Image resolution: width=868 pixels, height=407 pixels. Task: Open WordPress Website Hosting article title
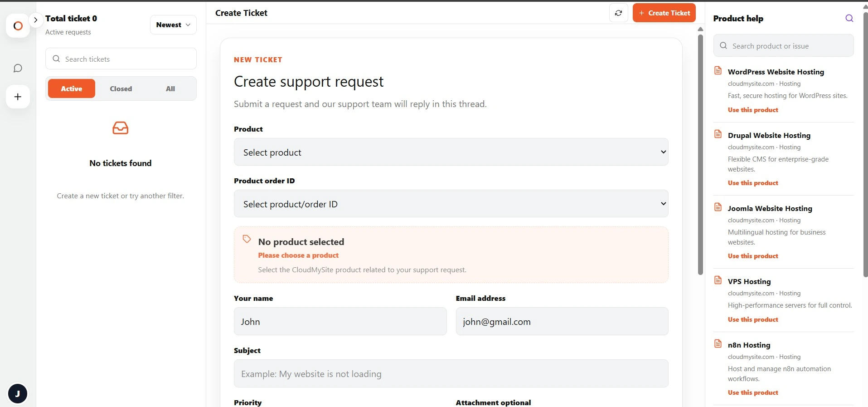pyautogui.click(x=776, y=72)
